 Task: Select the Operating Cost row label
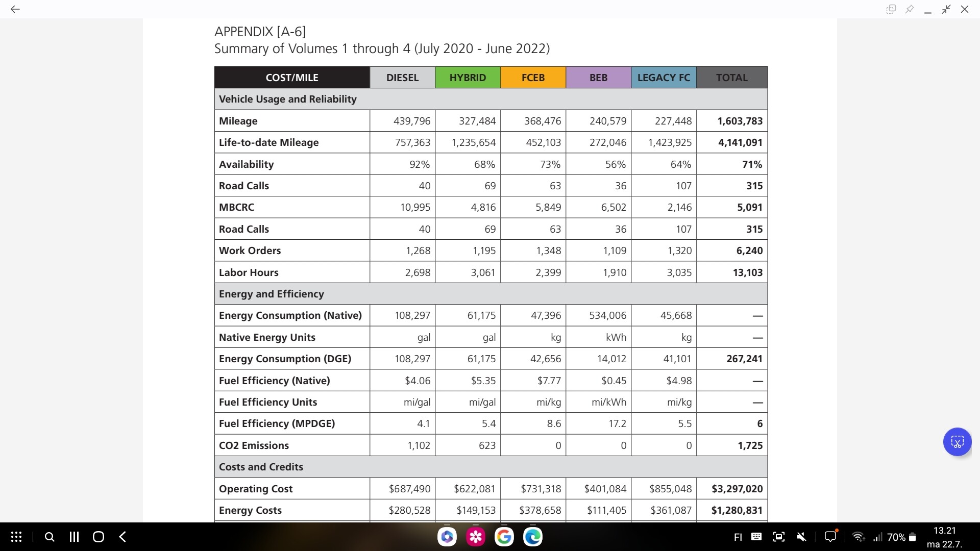point(256,489)
